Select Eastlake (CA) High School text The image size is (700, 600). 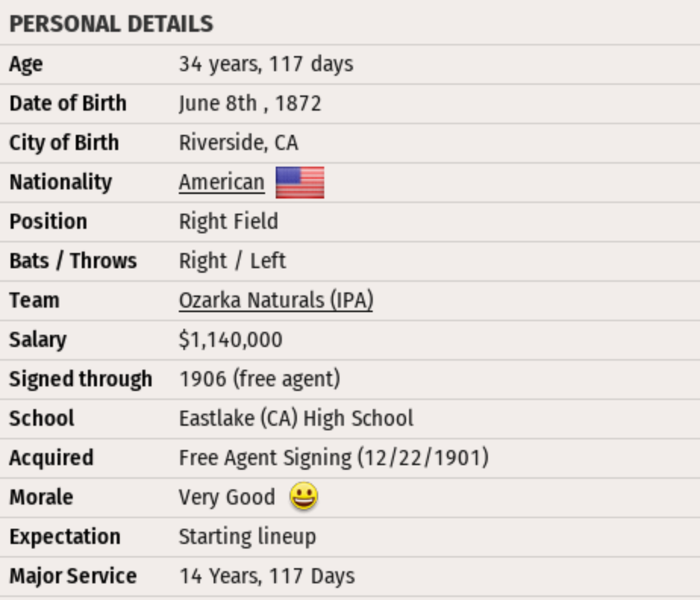[x=296, y=419]
